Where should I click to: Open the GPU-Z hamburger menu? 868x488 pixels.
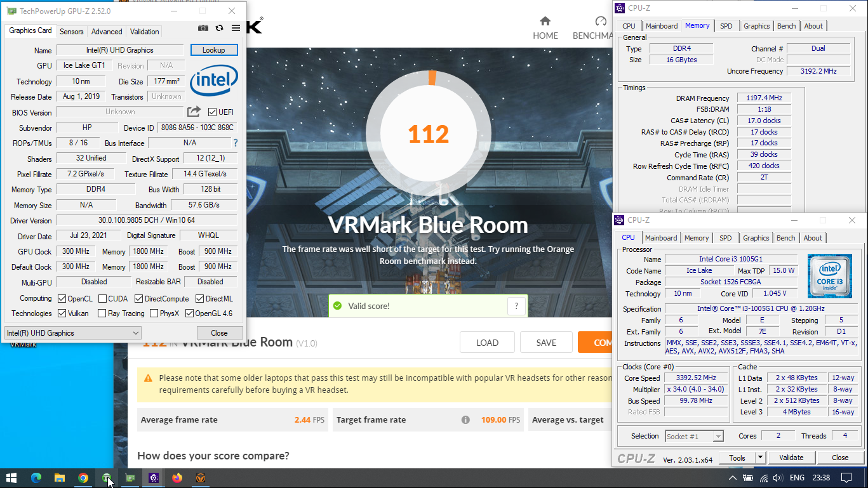click(x=236, y=28)
